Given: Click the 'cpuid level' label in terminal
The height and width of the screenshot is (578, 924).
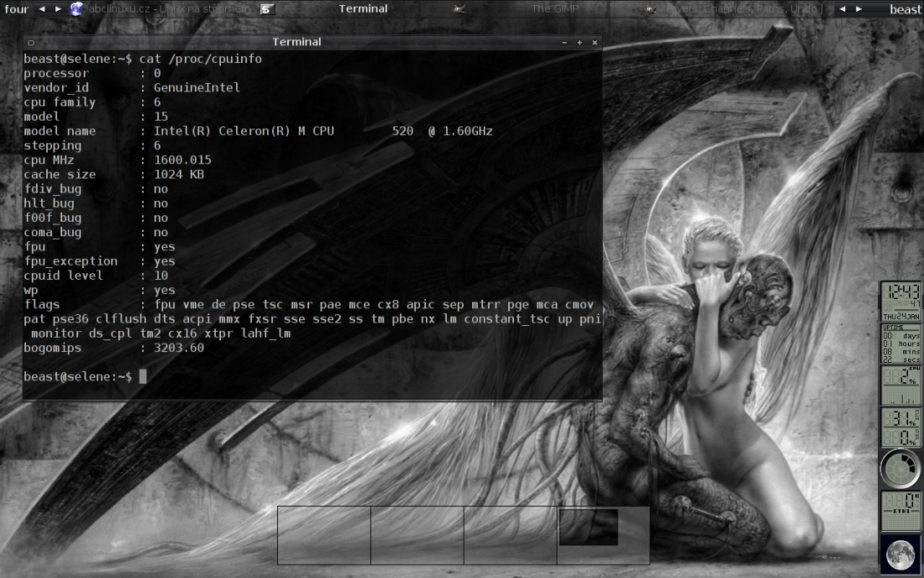Looking at the screenshot, I should [63, 276].
